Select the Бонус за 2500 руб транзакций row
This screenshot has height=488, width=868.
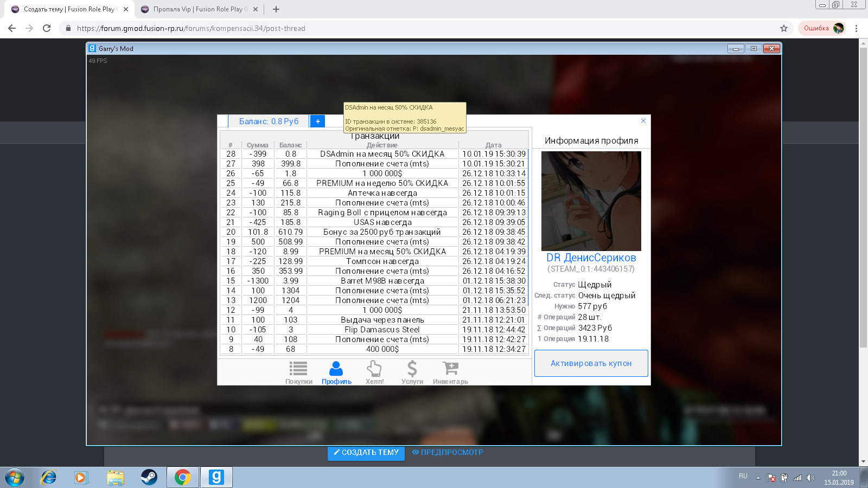[x=374, y=232]
